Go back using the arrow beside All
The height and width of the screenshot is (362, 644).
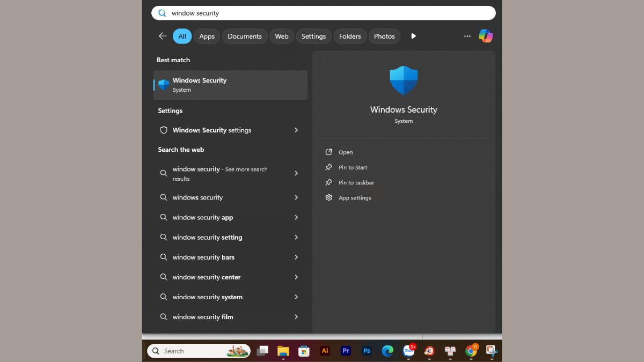[163, 36]
